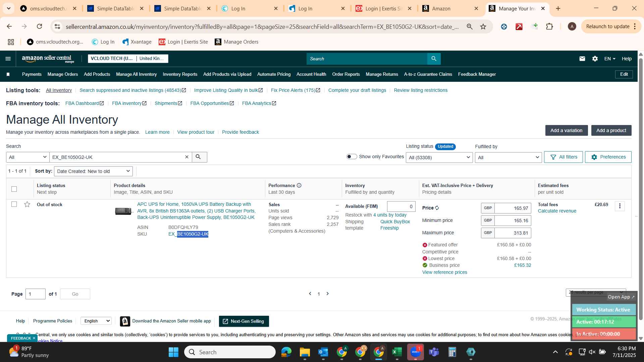Screen dimensions: 644x362
Task: Clear the EX_BE1050G2-UK search term
Action: pos(187,157)
